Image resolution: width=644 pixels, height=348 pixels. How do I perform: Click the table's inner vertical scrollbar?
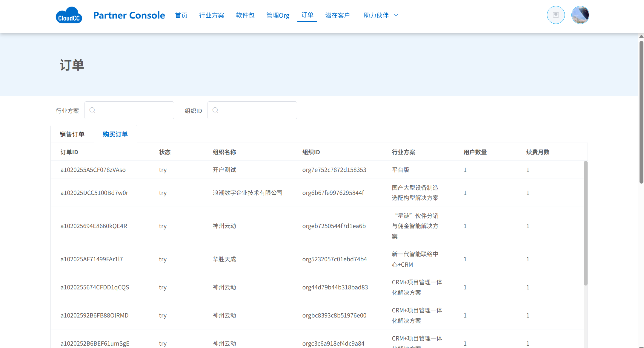(x=585, y=223)
